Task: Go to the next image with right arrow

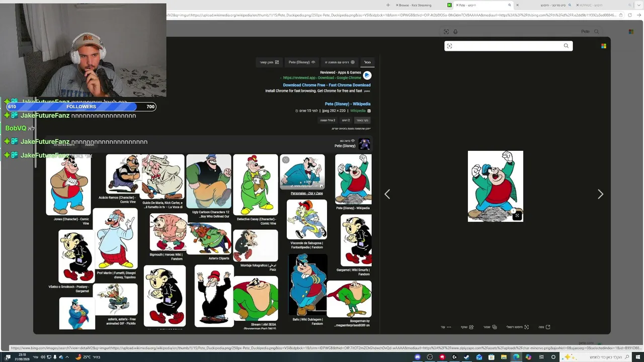Action: tap(600, 194)
